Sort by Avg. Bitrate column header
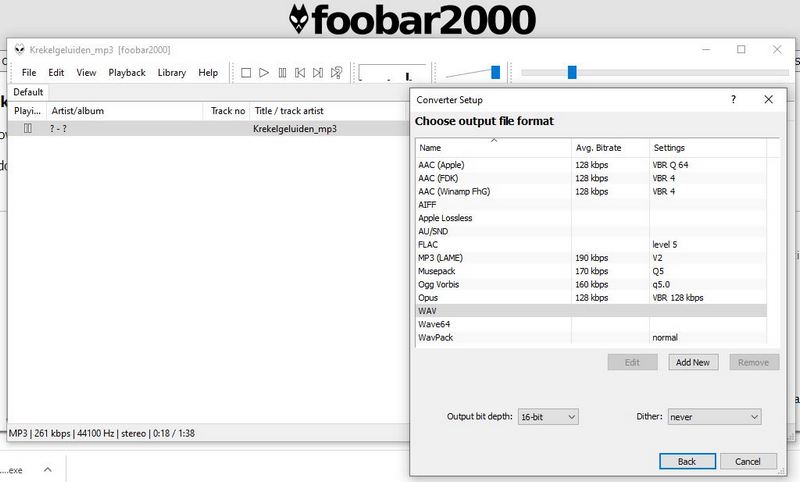Viewport: 800px width, 482px height. click(610, 147)
